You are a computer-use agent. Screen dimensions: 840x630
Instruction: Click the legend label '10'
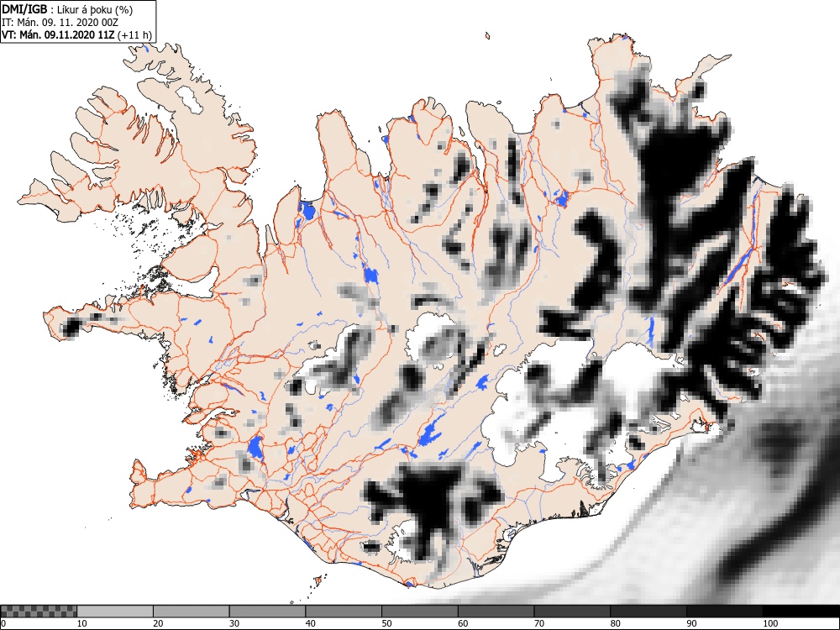[82, 623]
